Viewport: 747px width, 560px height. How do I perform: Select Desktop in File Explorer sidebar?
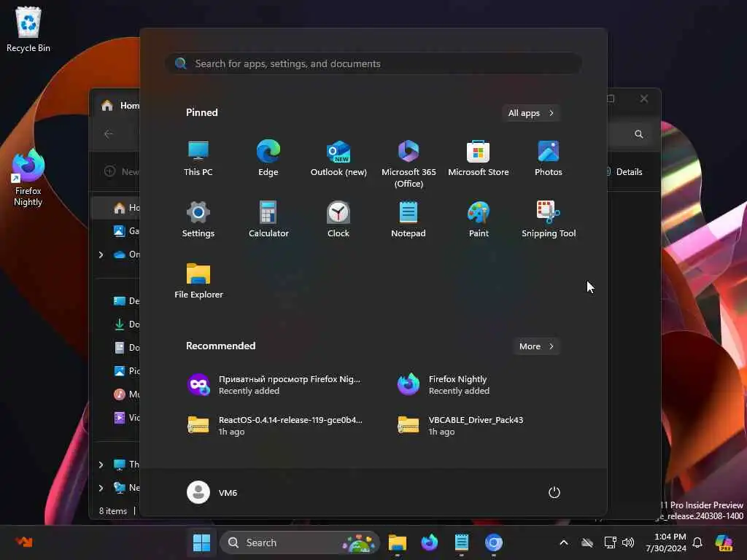[x=126, y=301]
